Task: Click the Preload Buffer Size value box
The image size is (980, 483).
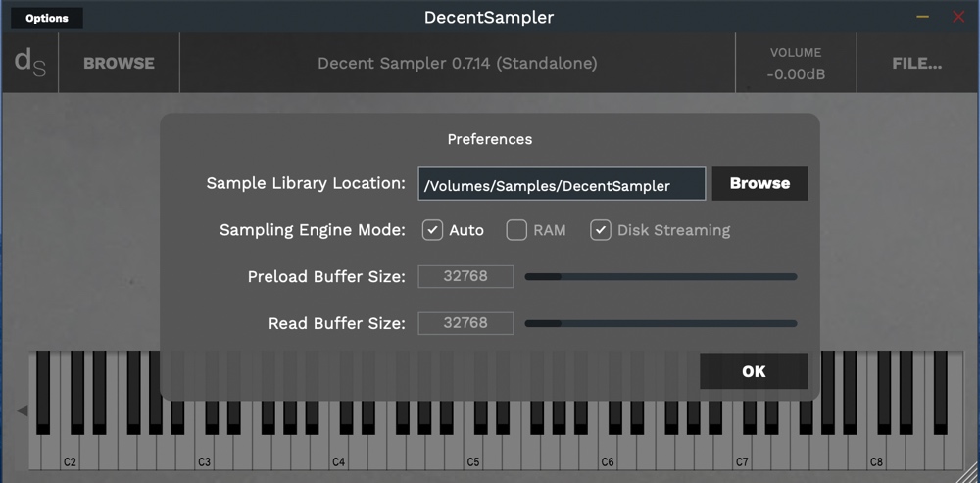Action: coord(465,276)
